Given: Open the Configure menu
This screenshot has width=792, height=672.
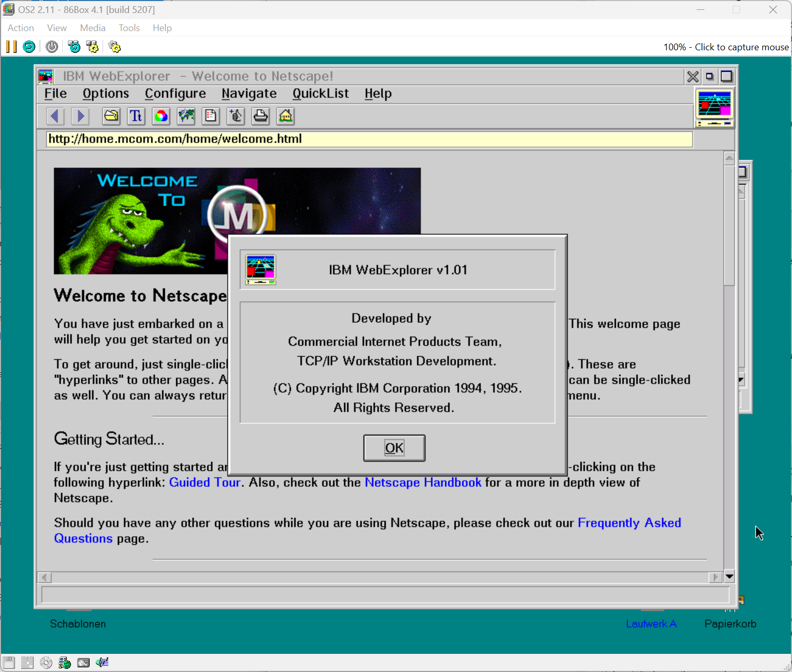Looking at the screenshot, I should tap(175, 94).
